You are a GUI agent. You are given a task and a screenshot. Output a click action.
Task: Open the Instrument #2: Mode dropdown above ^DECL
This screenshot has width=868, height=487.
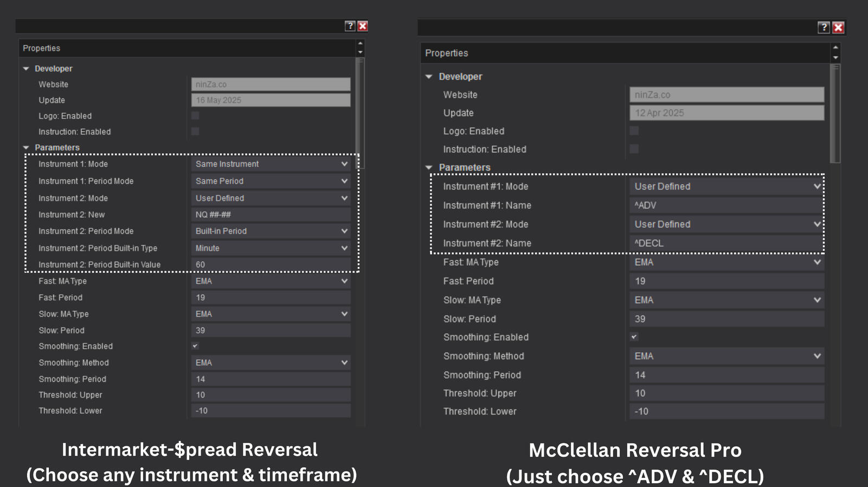[726, 224]
